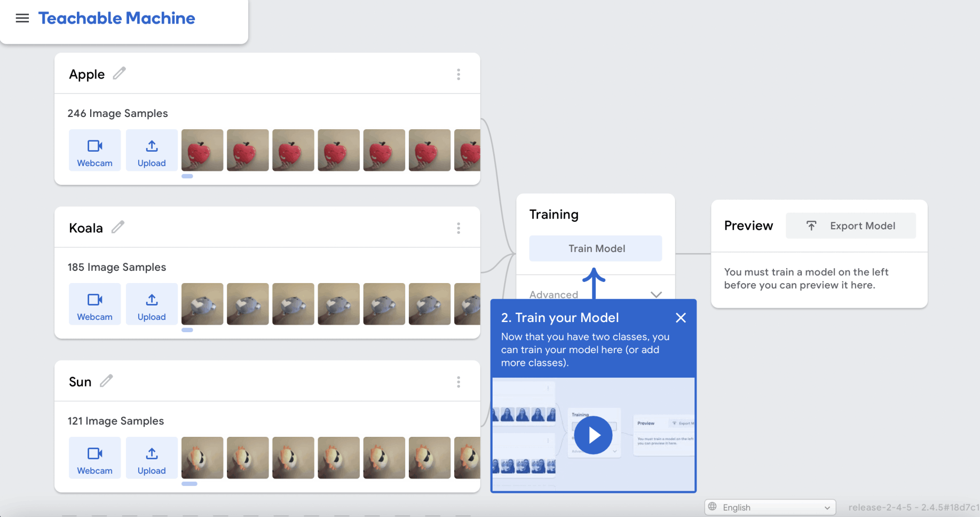Click Webcam button in Apple class
980x517 pixels.
(x=95, y=150)
